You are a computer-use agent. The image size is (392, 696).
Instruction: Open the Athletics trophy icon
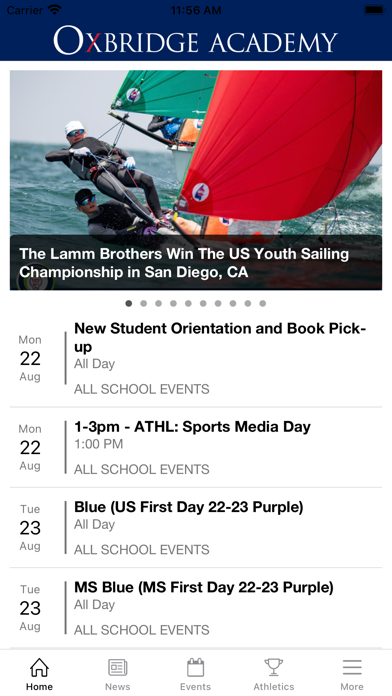point(274,667)
